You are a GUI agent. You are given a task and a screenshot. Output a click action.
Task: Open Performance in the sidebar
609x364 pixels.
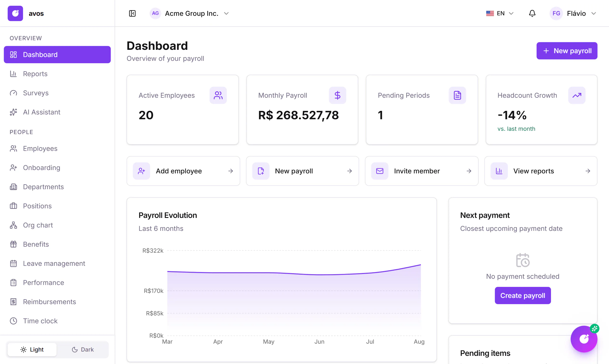click(x=57, y=282)
